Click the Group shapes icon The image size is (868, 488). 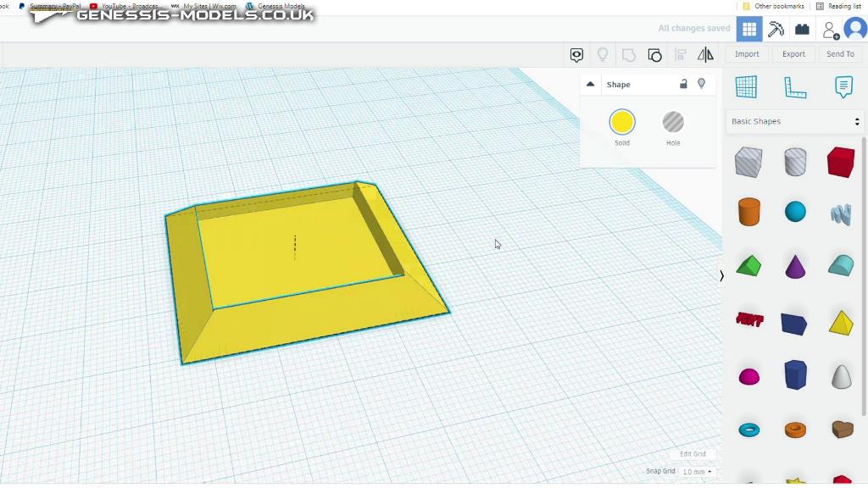coord(628,55)
